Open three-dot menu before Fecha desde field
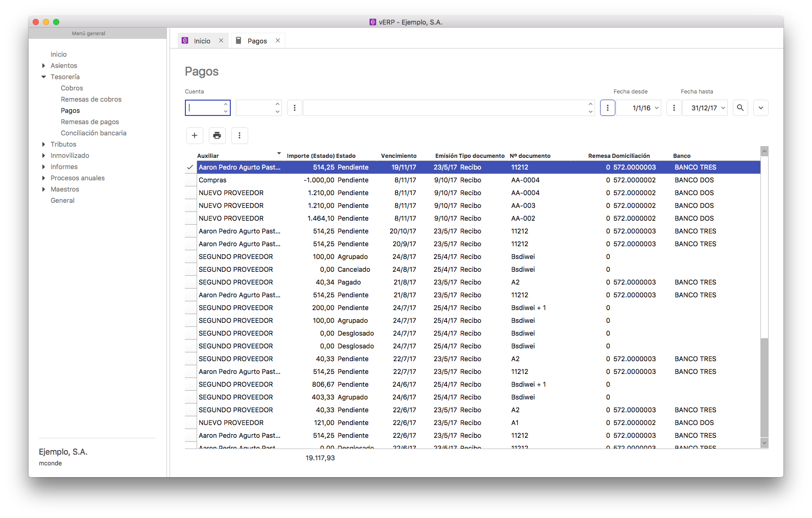Screen dimensions: 812x518 607,108
